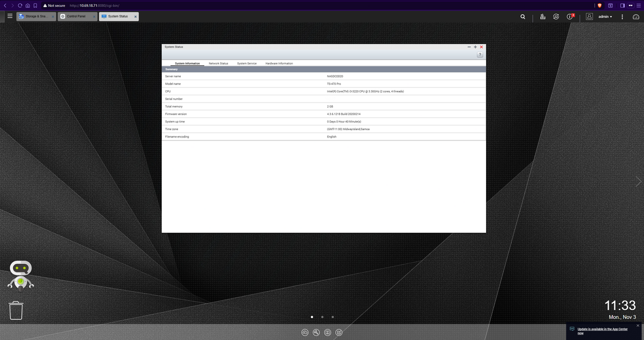644x340 pixels.
Task: Switch to Control Panel taskbar tab
Action: pos(76,17)
